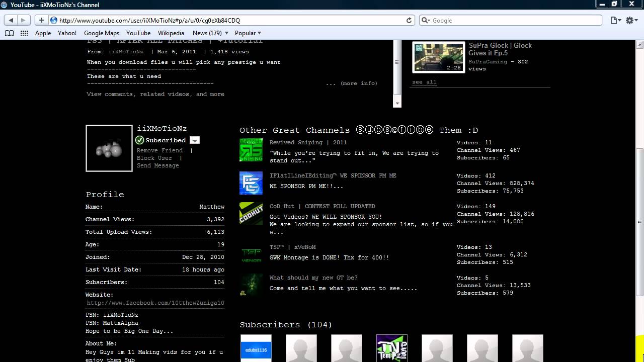Open the Apple bookmark
The height and width of the screenshot is (362, 644).
coord(43,33)
